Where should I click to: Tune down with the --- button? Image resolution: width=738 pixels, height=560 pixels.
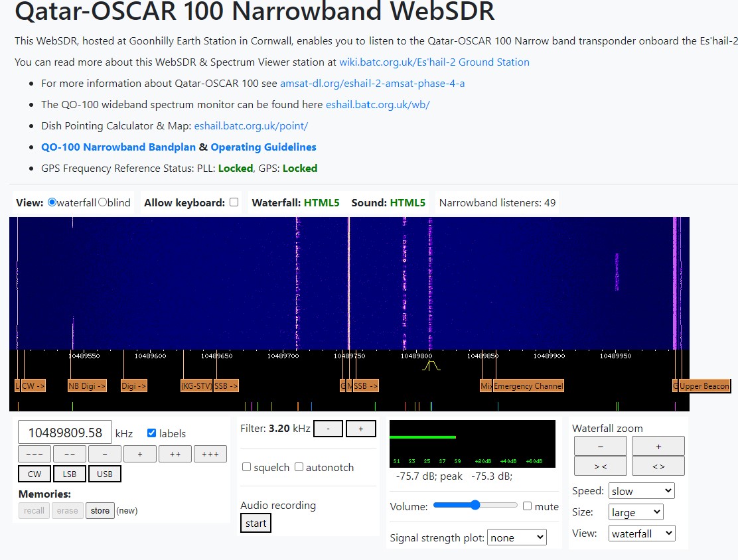tap(35, 454)
